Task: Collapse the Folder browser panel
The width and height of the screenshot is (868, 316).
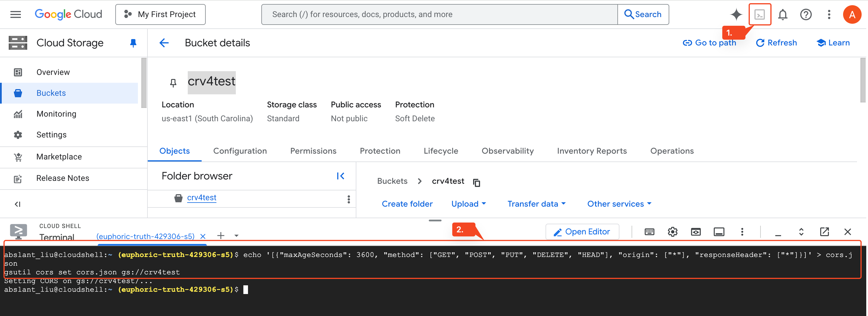Action: (x=340, y=176)
